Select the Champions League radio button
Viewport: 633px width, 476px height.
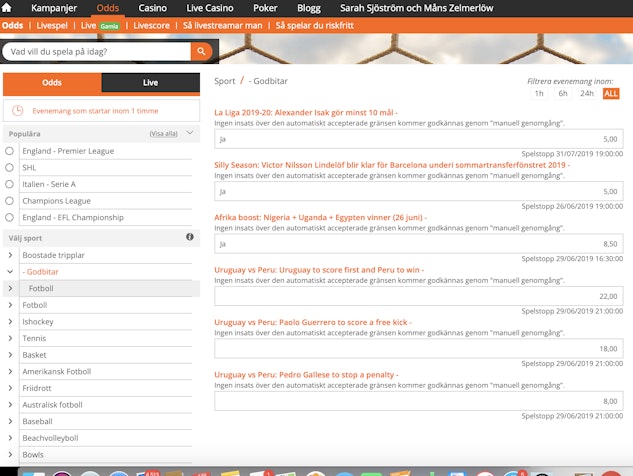tap(10, 201)
